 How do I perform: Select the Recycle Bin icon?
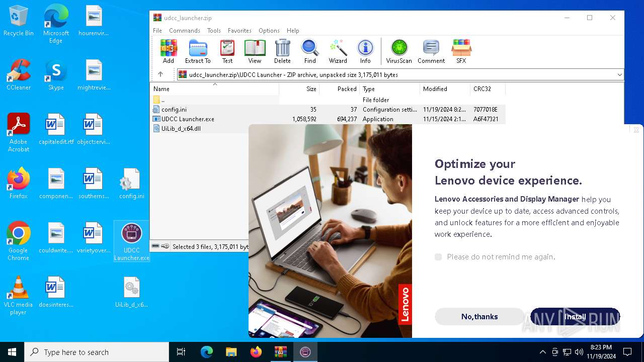pos(19,21)
